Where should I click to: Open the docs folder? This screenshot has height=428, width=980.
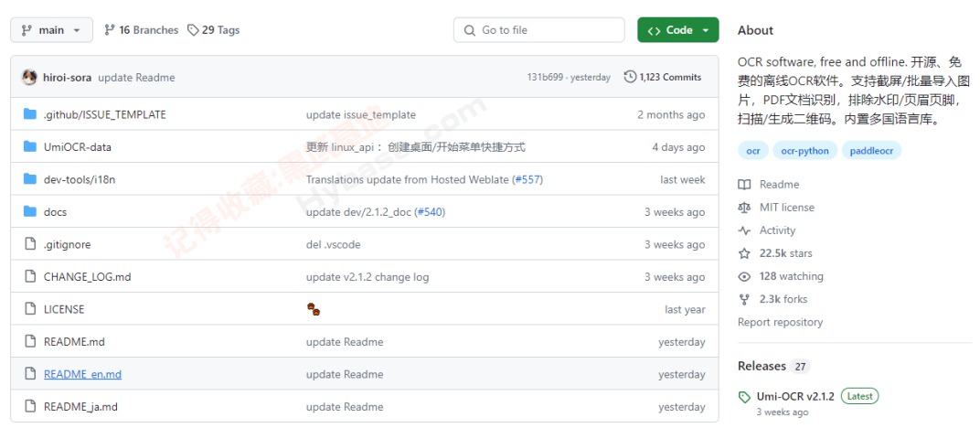tap(55, 212)
